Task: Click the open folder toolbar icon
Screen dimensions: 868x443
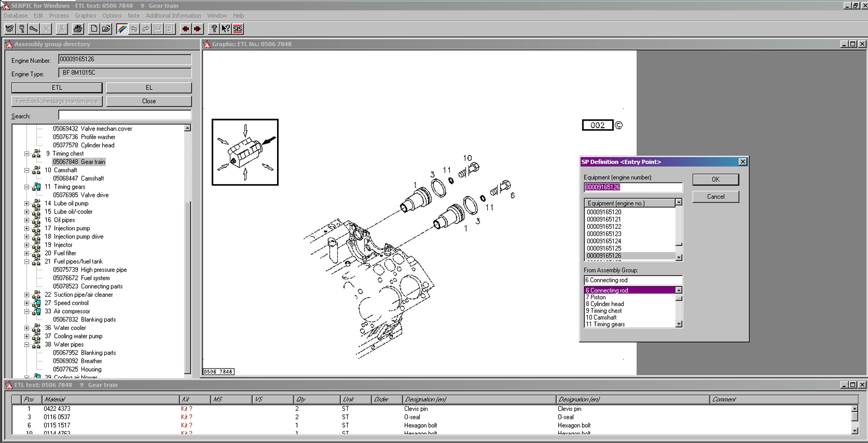Action: pos(106,29)
